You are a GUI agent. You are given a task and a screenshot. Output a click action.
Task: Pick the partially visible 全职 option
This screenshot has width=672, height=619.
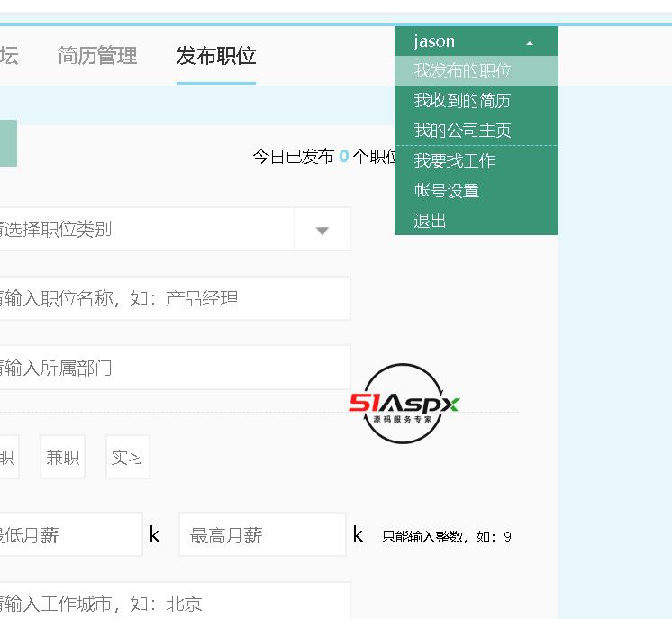[7, 458]
